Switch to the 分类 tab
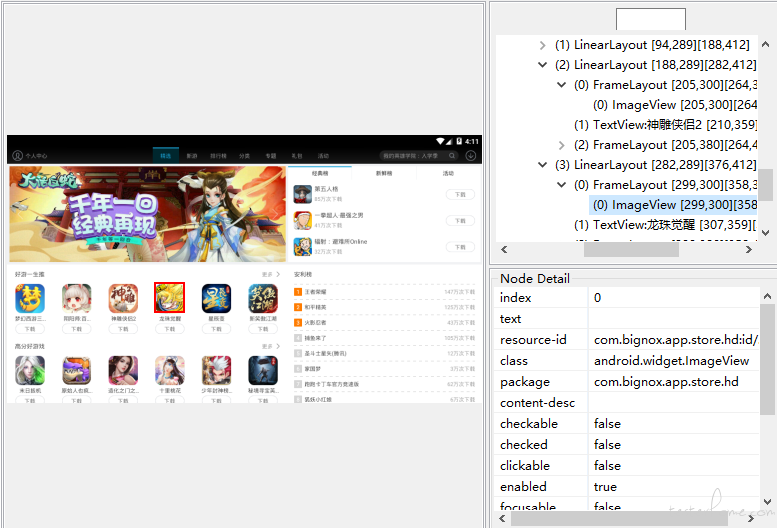This screenshot has width=777, height=528. click(244, 156)
